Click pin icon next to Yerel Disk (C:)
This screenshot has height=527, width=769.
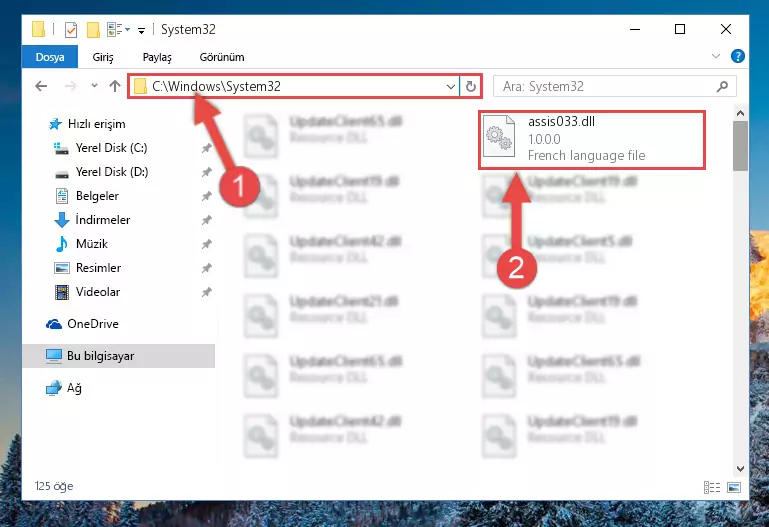click(206, 148)
